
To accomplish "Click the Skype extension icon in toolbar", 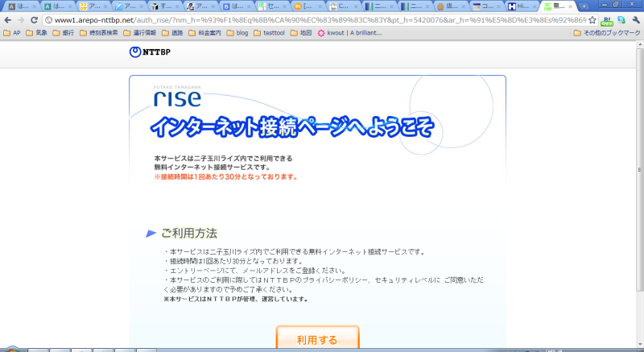I will tap(621, 20).
